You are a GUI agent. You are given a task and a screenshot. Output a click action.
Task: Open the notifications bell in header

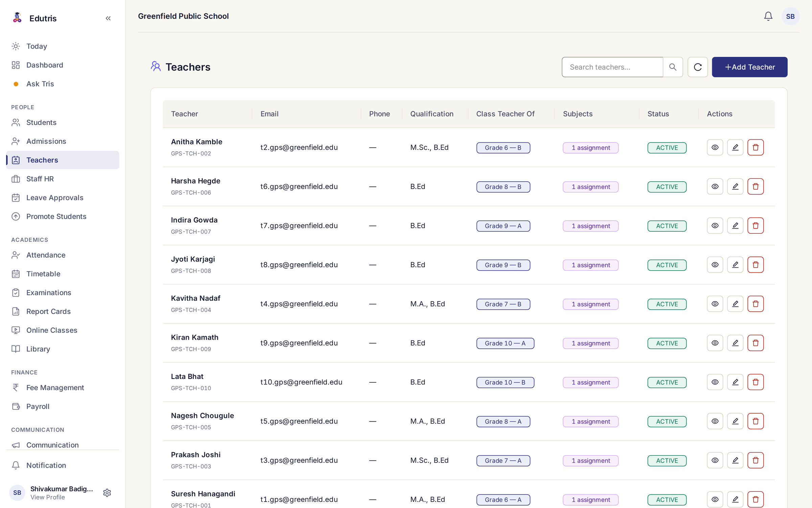(768, 16)
